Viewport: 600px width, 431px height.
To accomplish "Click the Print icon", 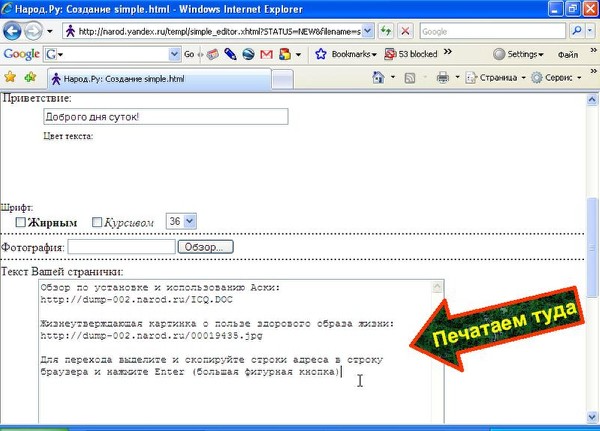I will click(x=443, y=78).
